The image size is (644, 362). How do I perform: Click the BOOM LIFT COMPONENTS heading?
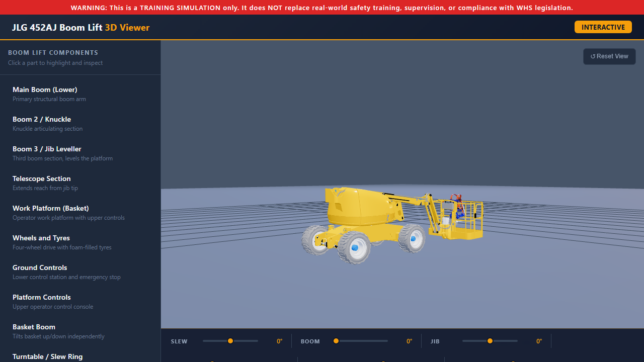click(53, 52)
